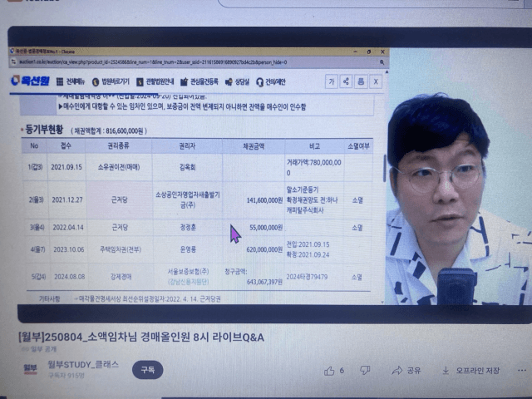Click the Chrome address bar URL
This screenshot has width=532, height=399.
[153, 62]
